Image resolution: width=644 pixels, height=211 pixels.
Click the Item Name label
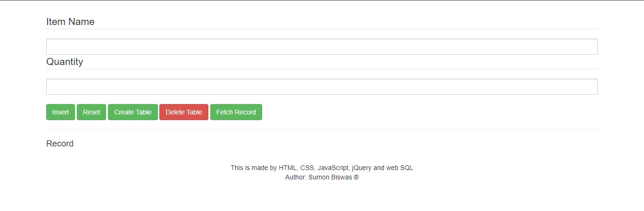click(70, 22)
